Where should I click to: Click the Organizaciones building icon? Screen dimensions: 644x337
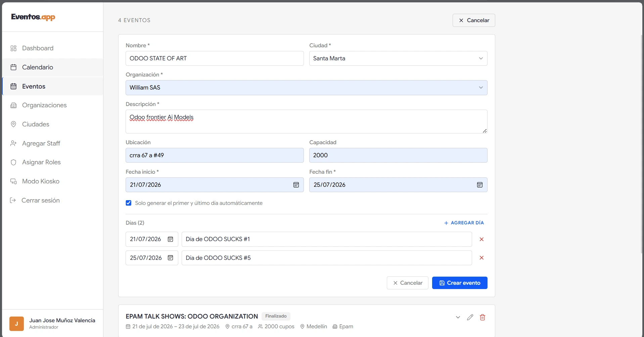coord(13,105)
